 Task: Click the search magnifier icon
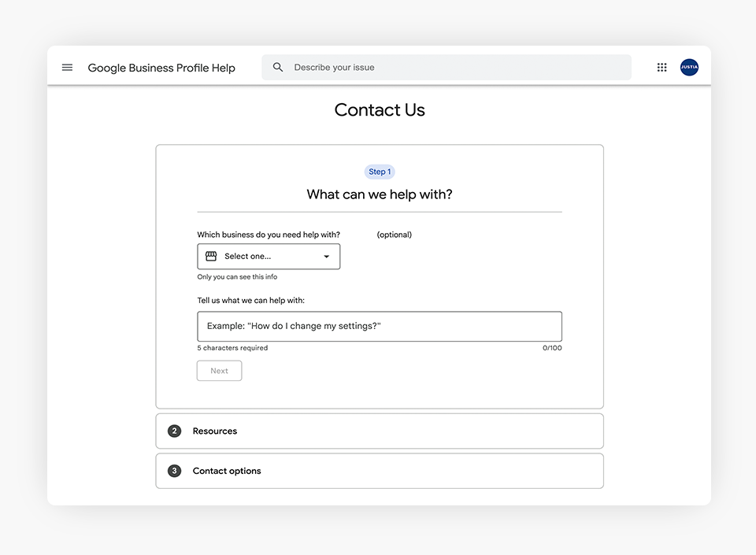click(278, 68)
